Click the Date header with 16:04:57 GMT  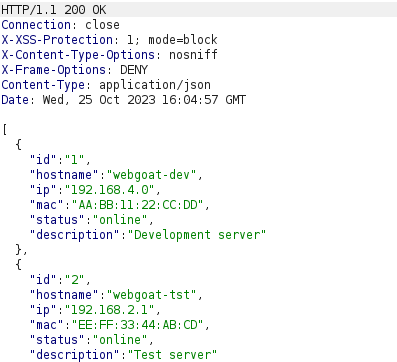(x=123, y=100)
